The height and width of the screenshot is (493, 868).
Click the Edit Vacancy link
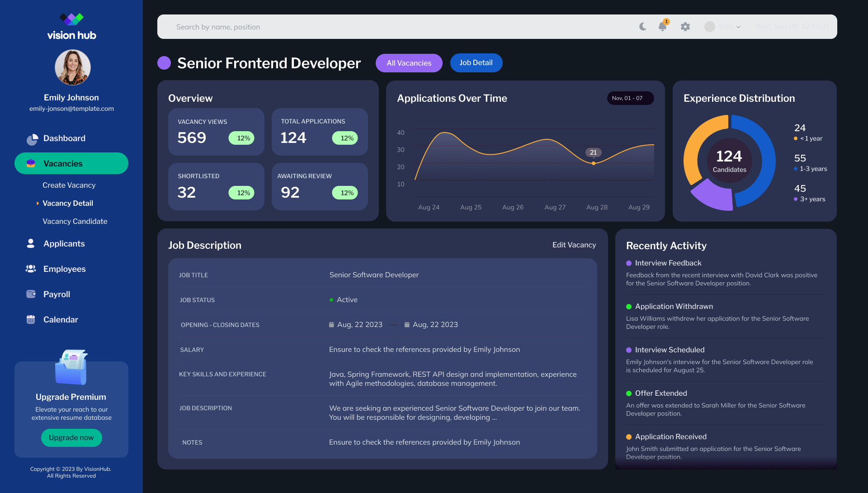(x=574, y=245)
